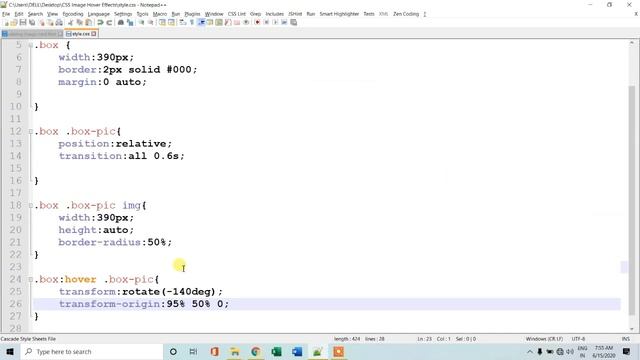The height and width of the screenshot is (360, 640).
Task: Click the Cut (scissors) toolbar icon
Action: 71,22
